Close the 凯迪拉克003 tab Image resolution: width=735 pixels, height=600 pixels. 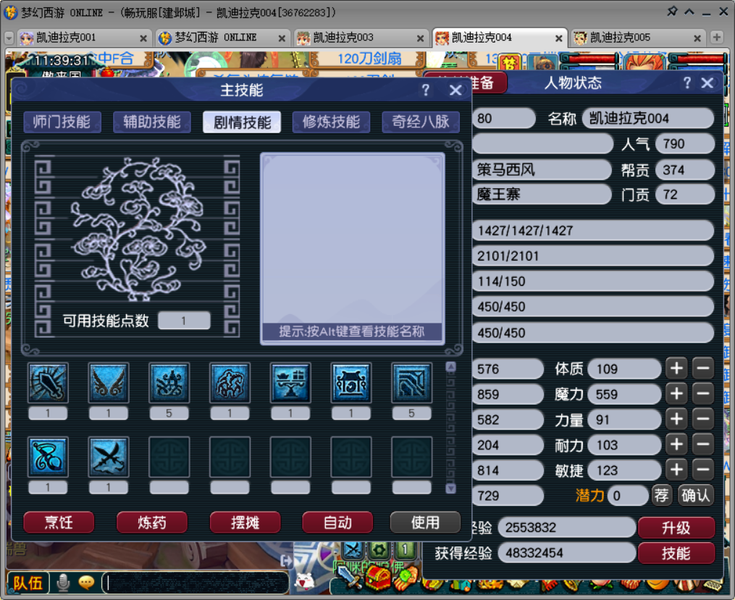[420, 38]
